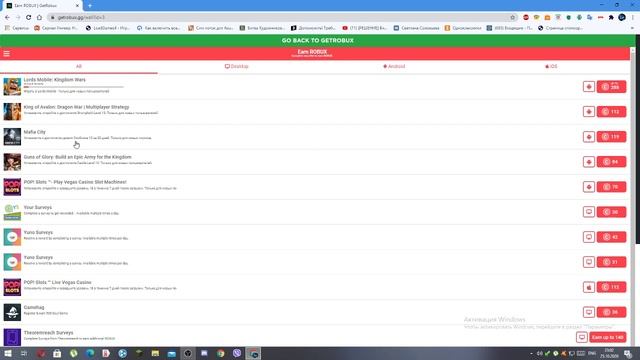Switch to the All offers tab
This screenshot has width=640, height=360.
79,67
